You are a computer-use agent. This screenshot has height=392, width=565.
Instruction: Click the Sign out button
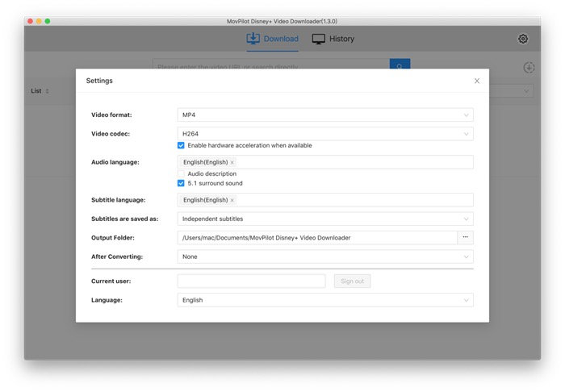click(x=352, y=281)
